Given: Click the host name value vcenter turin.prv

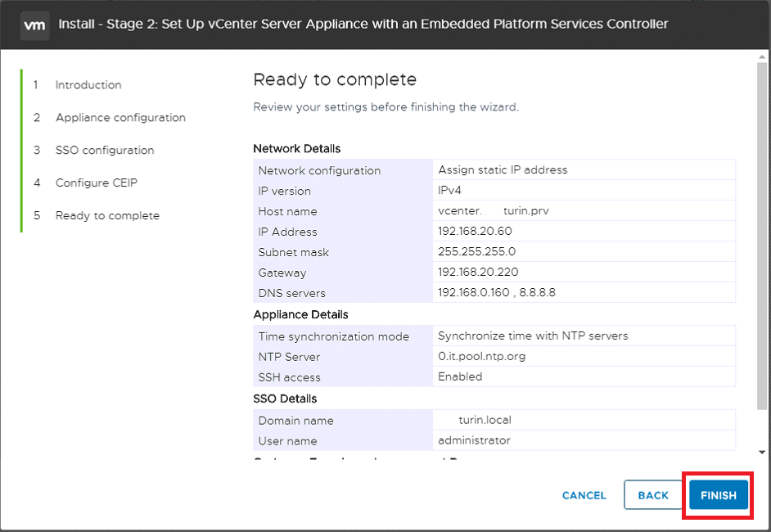Looking at the screenshot, I should [494, 211].
